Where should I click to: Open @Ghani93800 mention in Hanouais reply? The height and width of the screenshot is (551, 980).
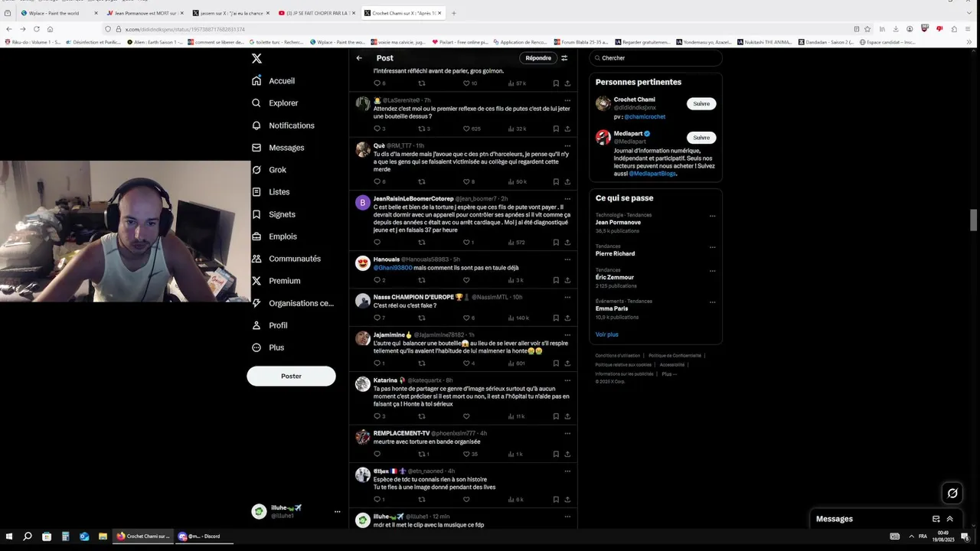[393, 268]
